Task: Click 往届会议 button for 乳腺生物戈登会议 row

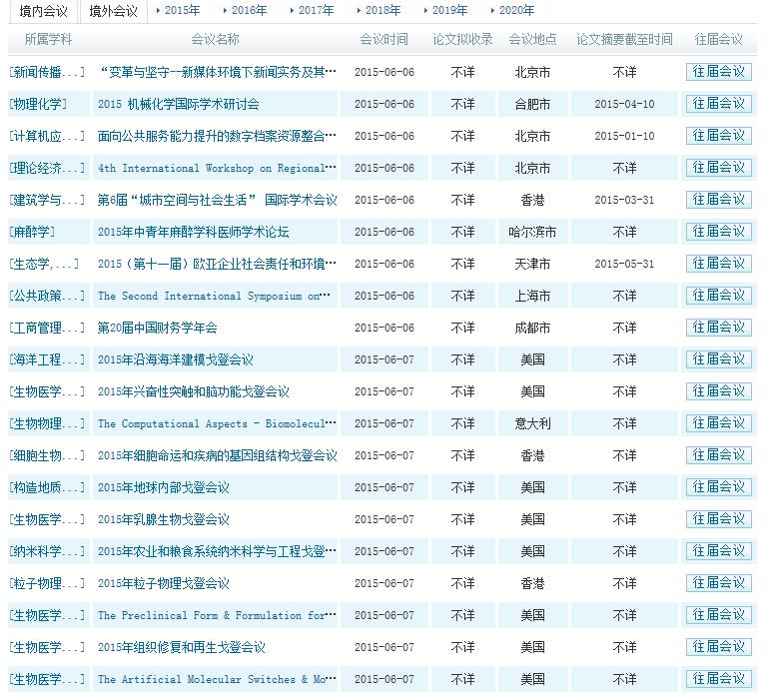Action: coord(718,519)
